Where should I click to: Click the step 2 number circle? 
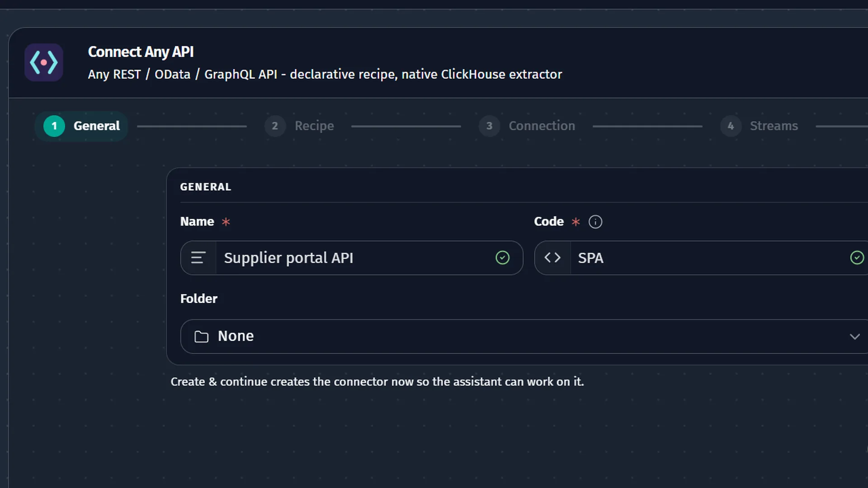pyautogui.click(x=275, y=126)
